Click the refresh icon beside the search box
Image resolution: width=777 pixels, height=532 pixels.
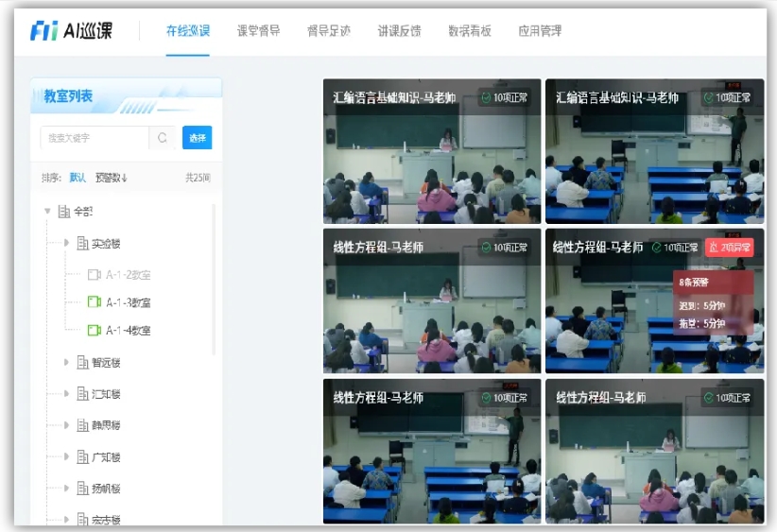[162, 138]
